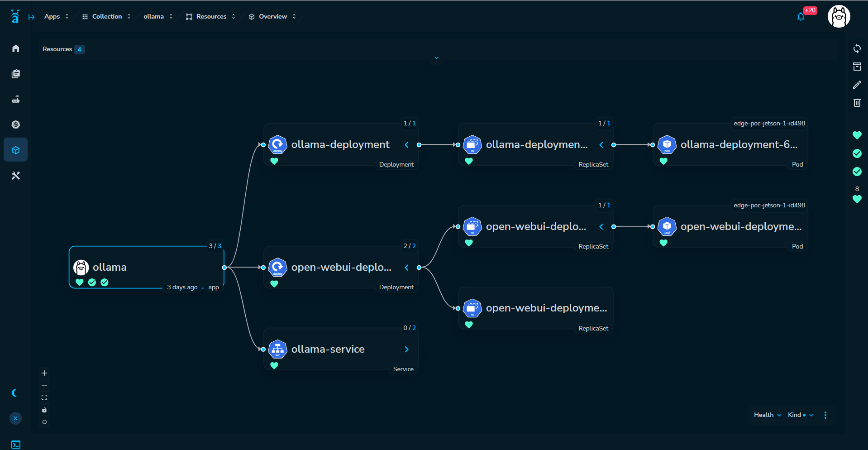
Task: Collapse children of open-webui ReplicaSet 1/1 node
Action: tap(601, 227)
